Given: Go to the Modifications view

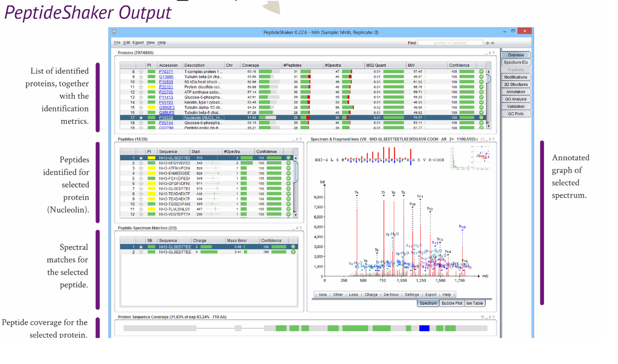Looking at the screenshot, I should coord(516,77).
